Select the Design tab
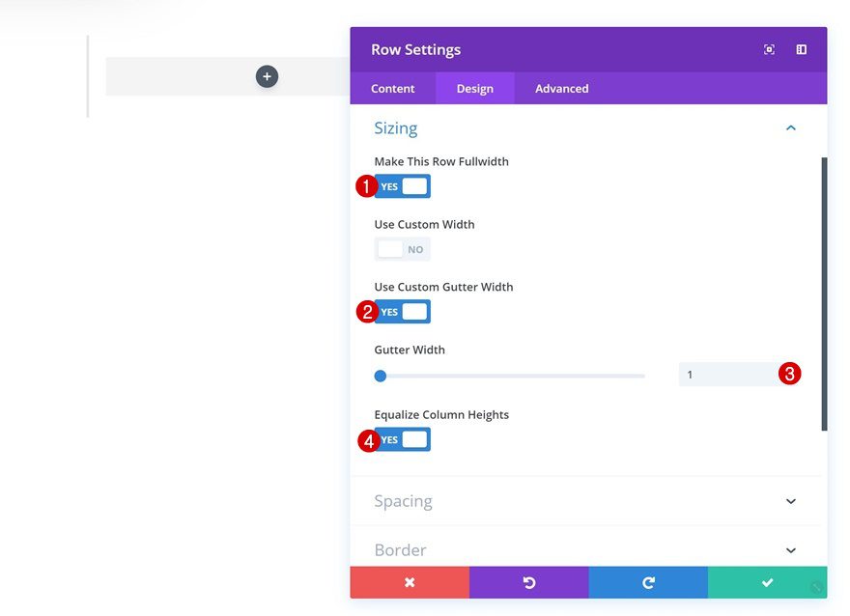 tap(474, 88)
